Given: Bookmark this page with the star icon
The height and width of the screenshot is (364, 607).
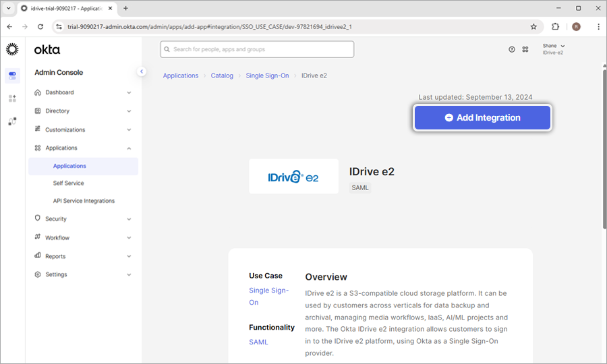Looking at the screenshot, I should 533,27.
